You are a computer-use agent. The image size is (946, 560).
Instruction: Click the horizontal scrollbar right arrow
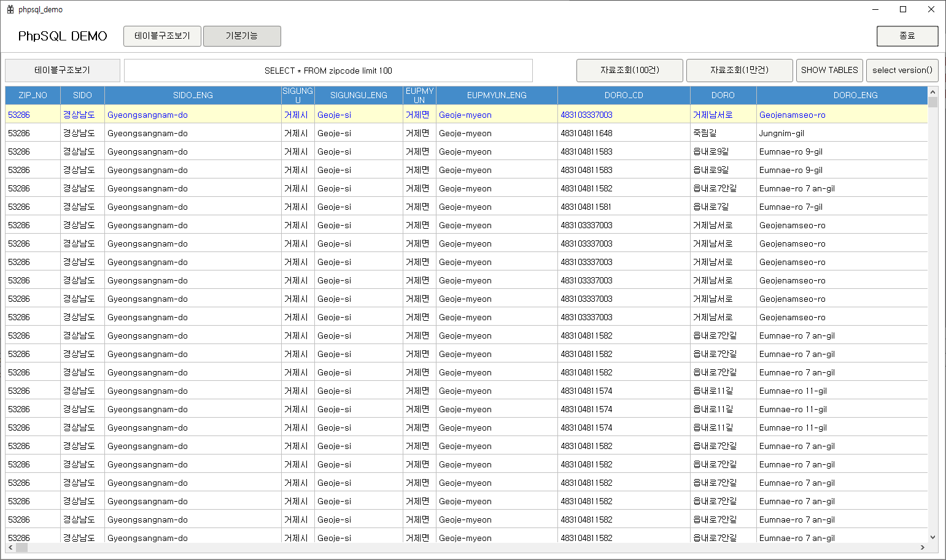click(x=923, y=547)
